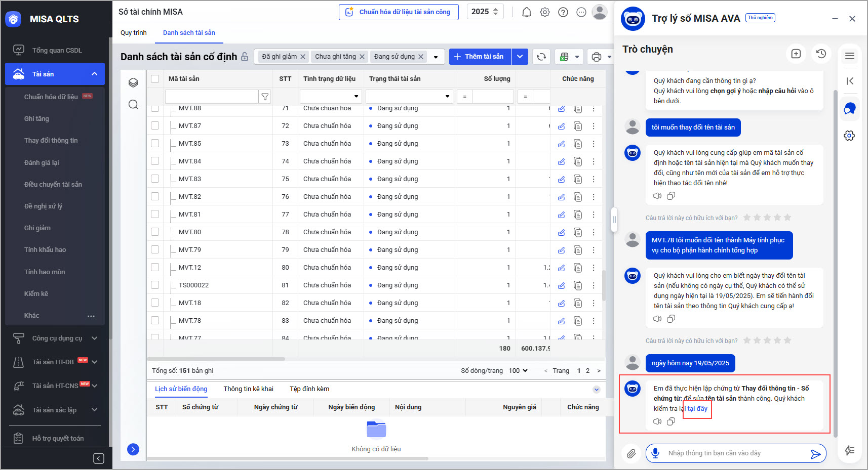Edit asset MVT.78 with pencil icon
The image size is (868, 470).
[x=562, y=321]
